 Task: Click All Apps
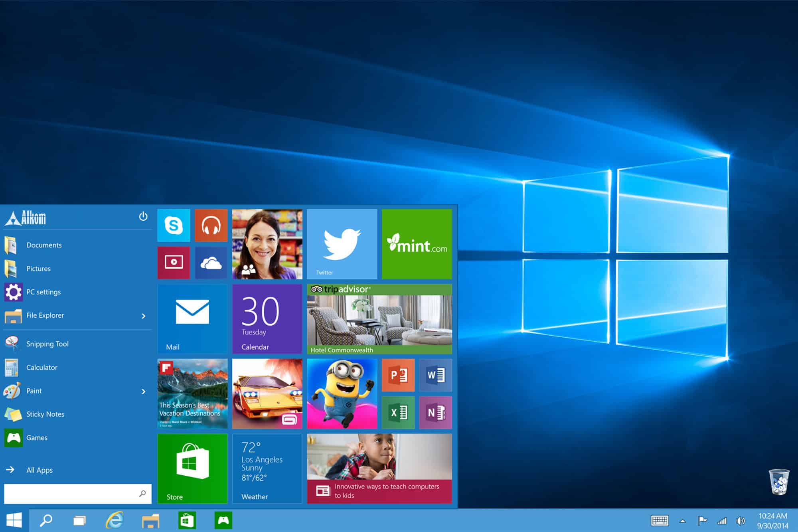(39, 470)
